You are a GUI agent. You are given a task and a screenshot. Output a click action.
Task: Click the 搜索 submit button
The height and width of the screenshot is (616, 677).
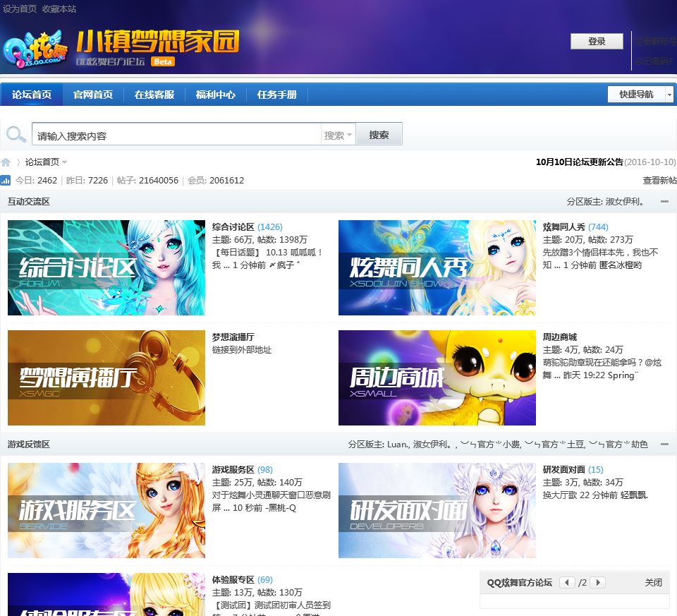pyautogui.click(x=379, y=135)
